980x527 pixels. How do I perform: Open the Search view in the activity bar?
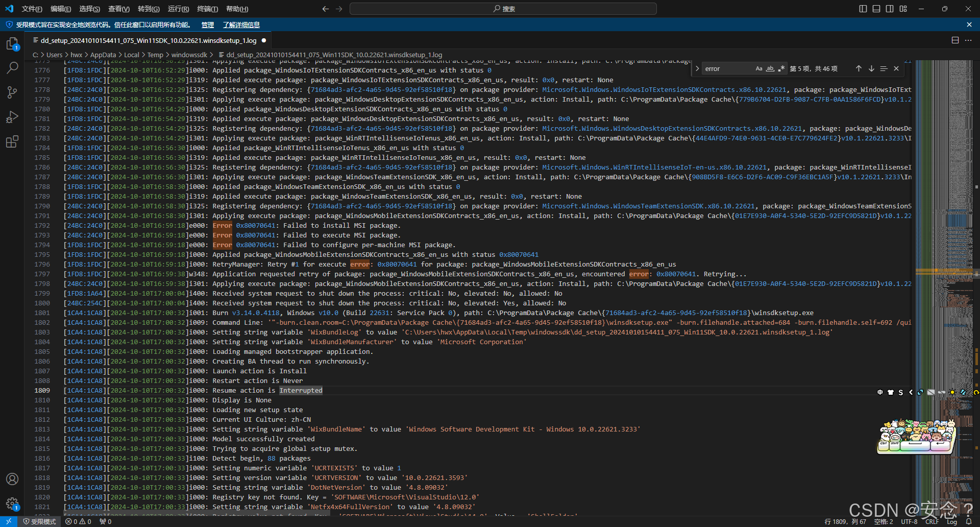pyautogui.click(x=12, y=67)
